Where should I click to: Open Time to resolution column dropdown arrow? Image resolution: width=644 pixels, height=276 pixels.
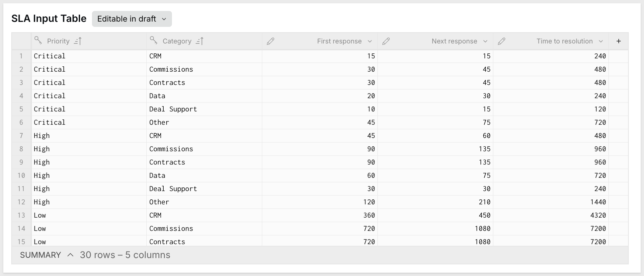pyautogui.click(x=601, y=41)
